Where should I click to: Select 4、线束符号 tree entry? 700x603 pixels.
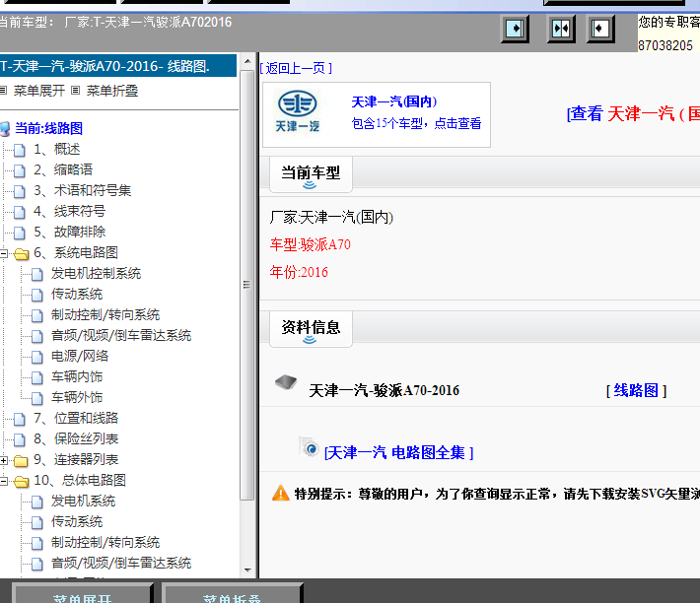click(x=69, y=211)
